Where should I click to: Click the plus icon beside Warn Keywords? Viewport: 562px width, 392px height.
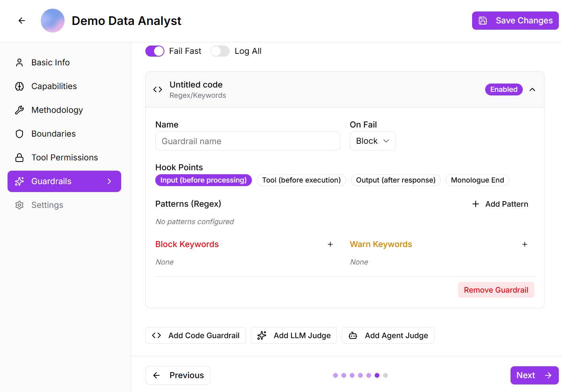pos(524,244)
